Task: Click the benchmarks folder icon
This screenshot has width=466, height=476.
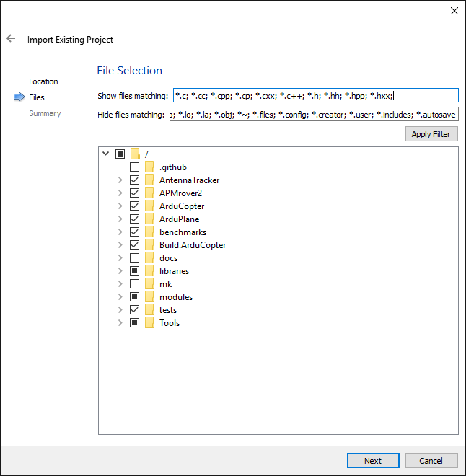Action: pos(150,232)
